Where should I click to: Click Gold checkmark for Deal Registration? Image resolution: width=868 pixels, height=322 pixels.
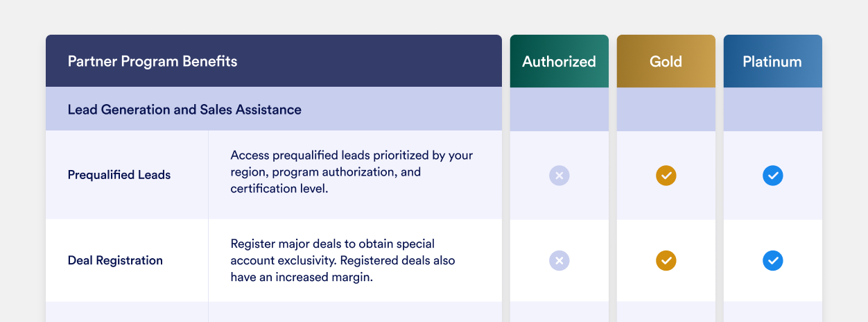(x=666, y=260)
